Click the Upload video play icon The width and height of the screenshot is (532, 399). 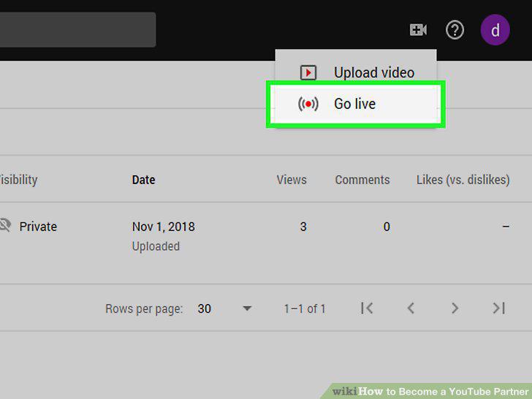[308, 72]
